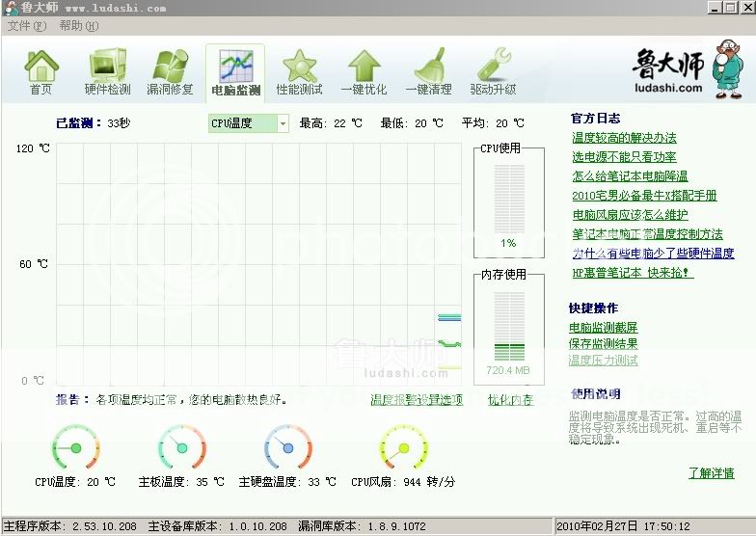
Task: Open the 帮助(H) menu
Action: pyautogui.click(x=78, y=26)
